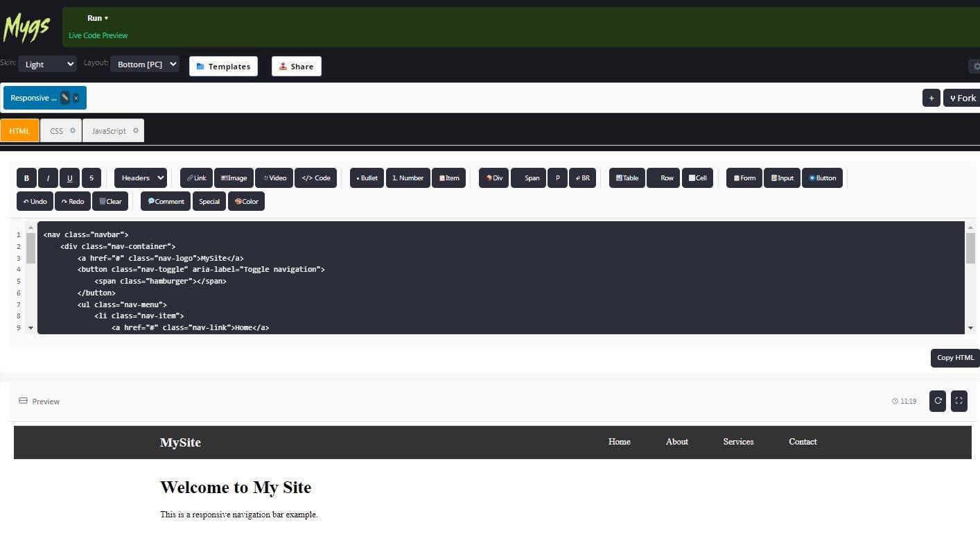Undo the last edit
This screenshot has height=543, width=980.
[35, 202]
